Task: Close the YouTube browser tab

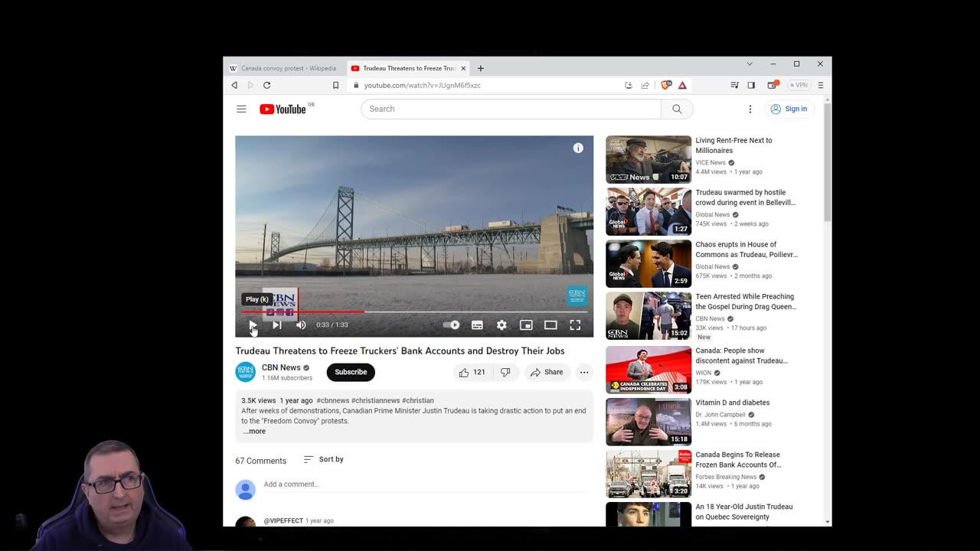Action: click(463, 68)
